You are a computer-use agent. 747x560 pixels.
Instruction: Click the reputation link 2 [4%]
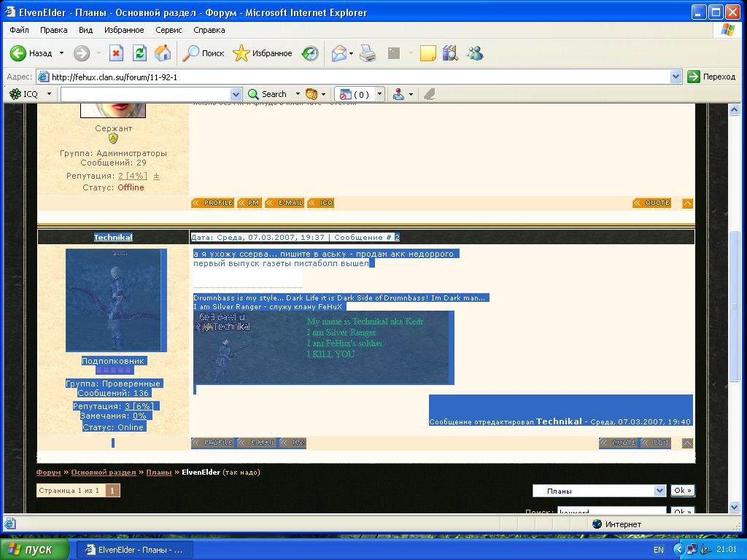coord(133,176)
